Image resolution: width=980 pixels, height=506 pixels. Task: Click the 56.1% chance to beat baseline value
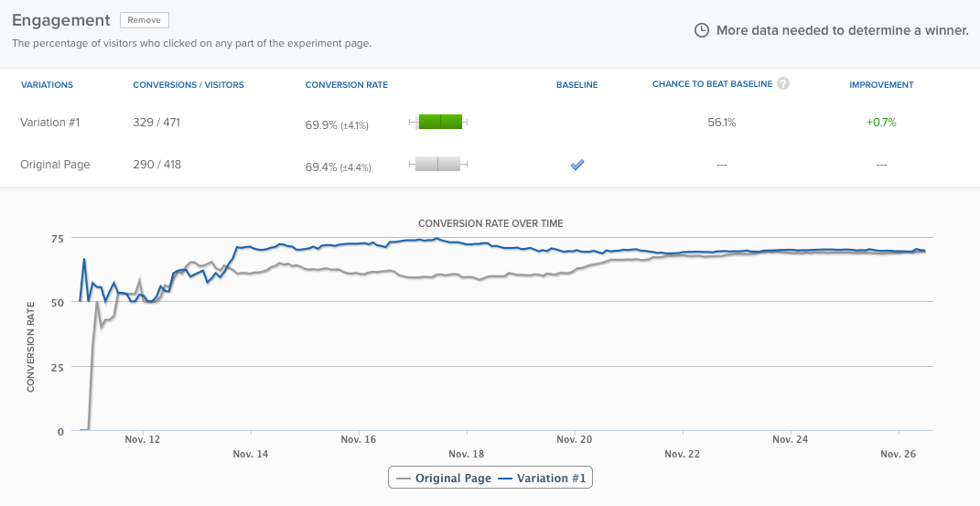[x=721, y=122]
